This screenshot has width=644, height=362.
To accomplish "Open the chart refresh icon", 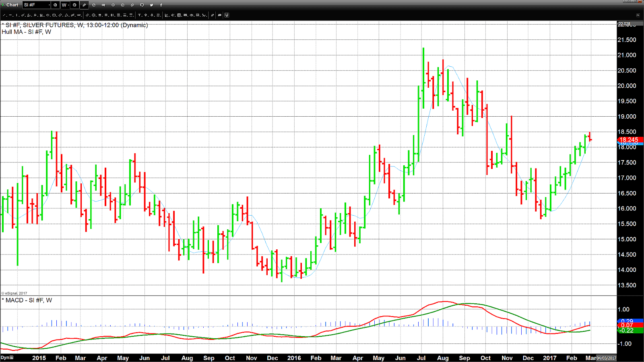I will pos(93,5).
